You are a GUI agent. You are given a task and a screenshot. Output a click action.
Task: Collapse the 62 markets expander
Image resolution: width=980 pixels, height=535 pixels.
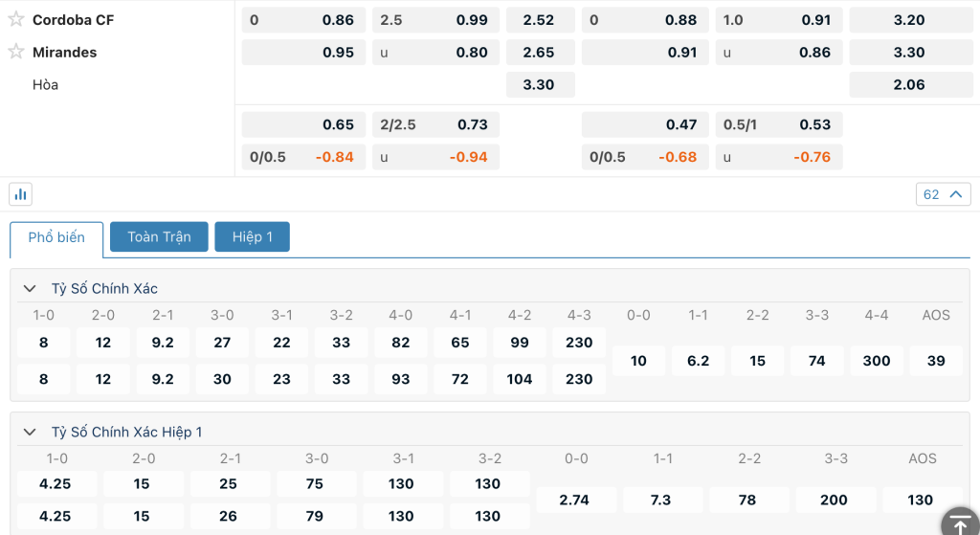[x=943, y=194]
